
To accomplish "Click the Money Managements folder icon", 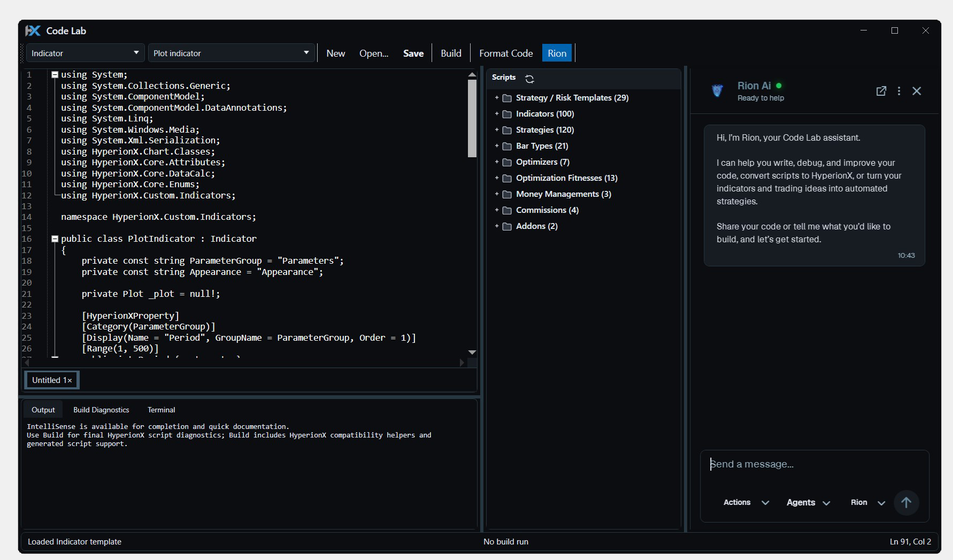I will 507,194.
